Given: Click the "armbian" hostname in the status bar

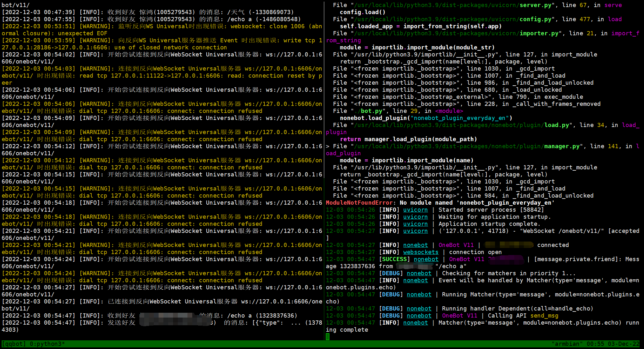Looking at the screenshot, I should click(x=567, y=344).
